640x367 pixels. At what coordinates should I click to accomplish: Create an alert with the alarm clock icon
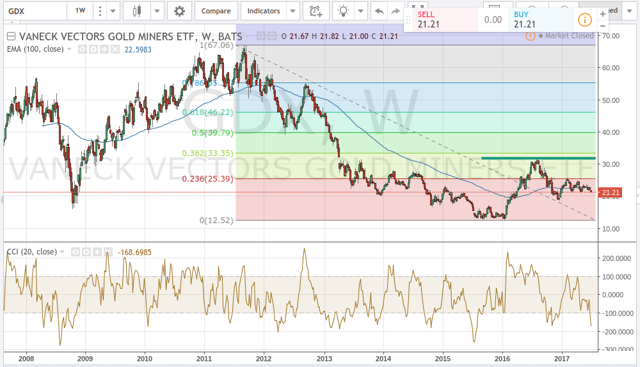316,11
